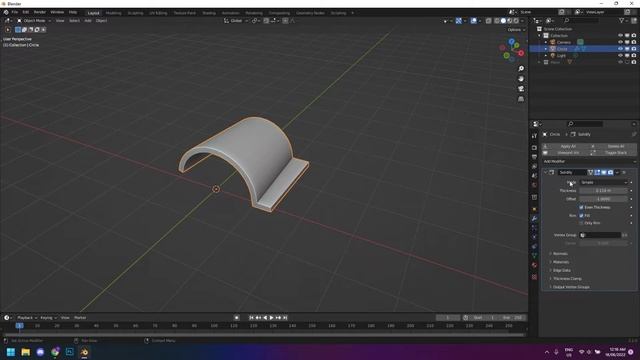The image size is (640, 360).
Task: Open the Add Modifier dropdown
Action: click(x=589, y=162)
